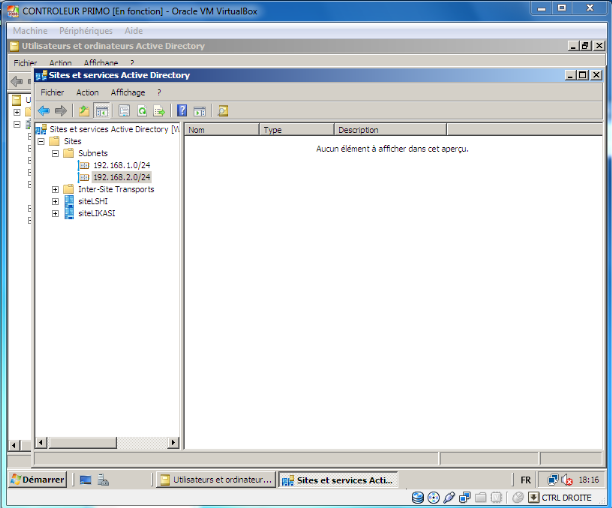612x508 pixels.
Task: Select the Subnets folder
Action: tap(93, 153)
